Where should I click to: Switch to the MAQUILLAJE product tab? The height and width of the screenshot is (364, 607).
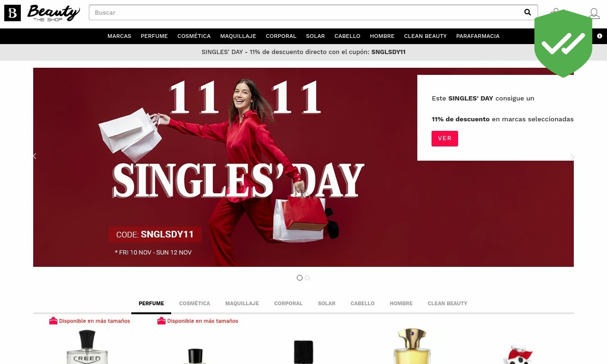click(242, 303)
